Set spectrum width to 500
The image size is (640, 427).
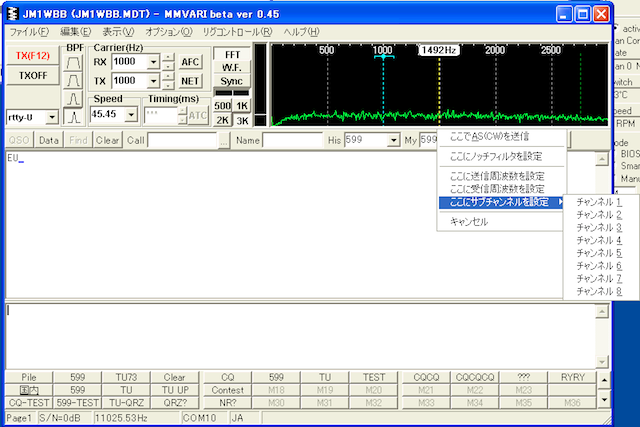222,106
